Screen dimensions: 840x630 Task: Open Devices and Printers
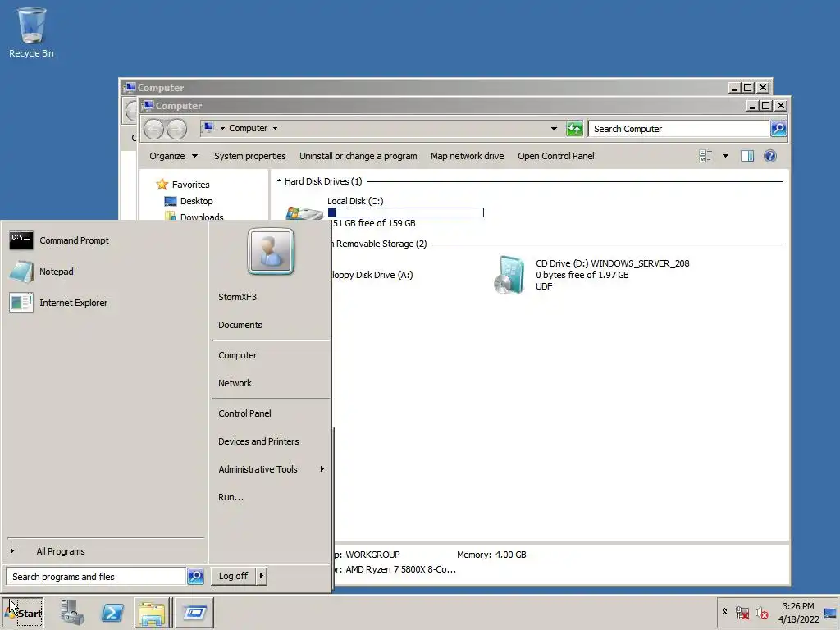(x=258, y=441)
